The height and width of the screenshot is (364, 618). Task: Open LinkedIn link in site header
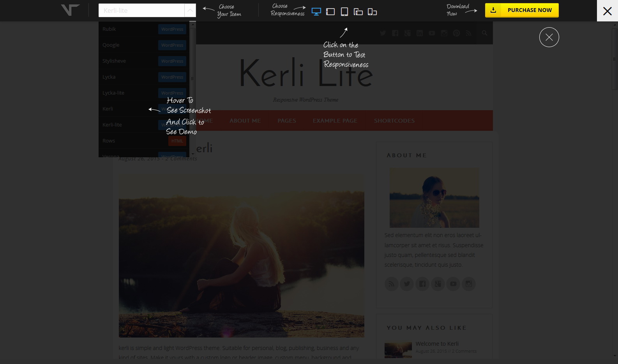coord(420,33)
